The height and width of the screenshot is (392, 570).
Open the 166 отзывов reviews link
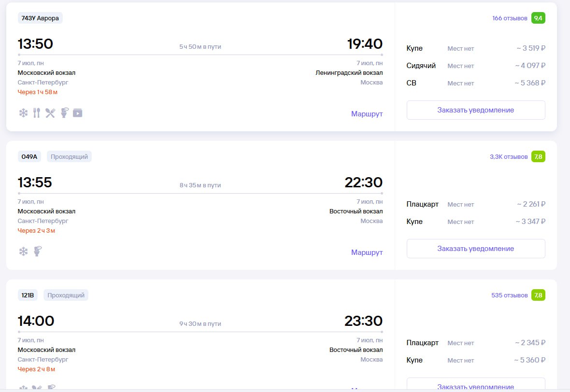510,18
